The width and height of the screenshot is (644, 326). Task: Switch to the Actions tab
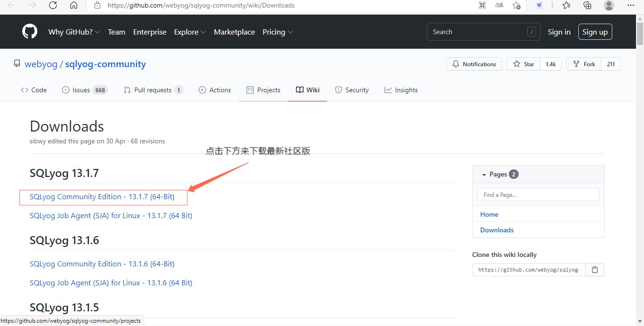point(215,90)
